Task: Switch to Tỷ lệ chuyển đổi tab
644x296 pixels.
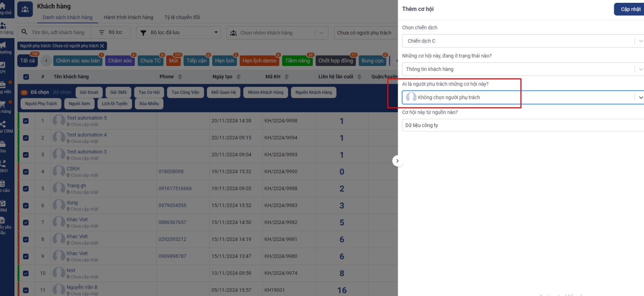Action: coord(182,17)
